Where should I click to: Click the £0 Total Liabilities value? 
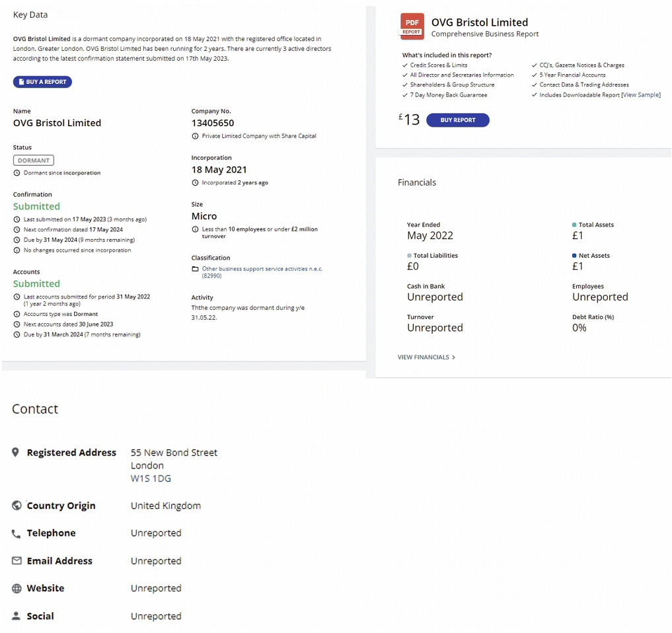(x=413, y=266)
